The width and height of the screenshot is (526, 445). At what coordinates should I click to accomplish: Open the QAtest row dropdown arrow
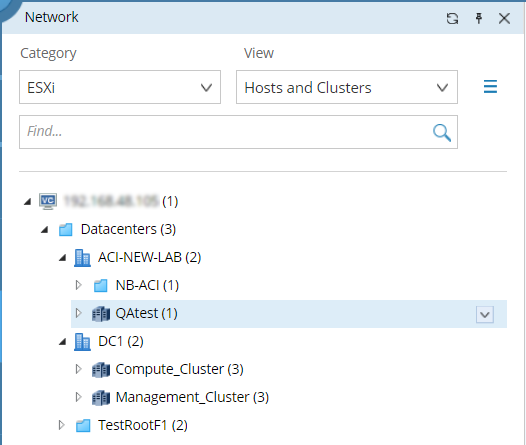[485, 315]
